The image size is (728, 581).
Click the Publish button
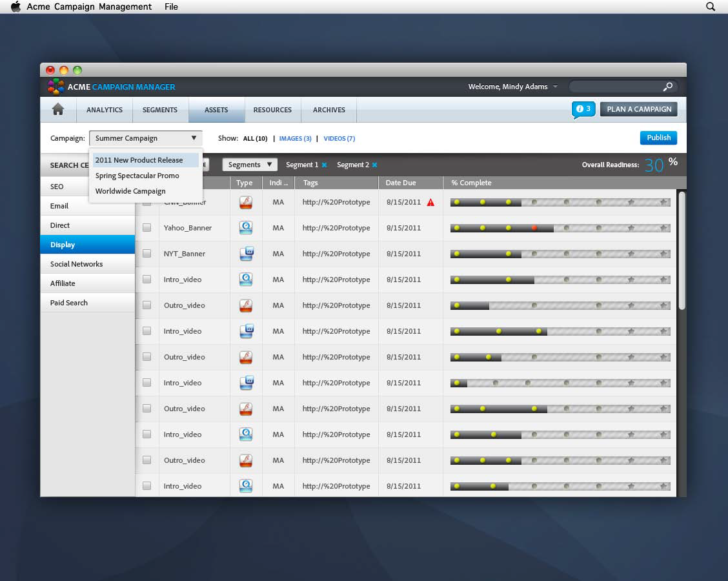coord(658,138)
